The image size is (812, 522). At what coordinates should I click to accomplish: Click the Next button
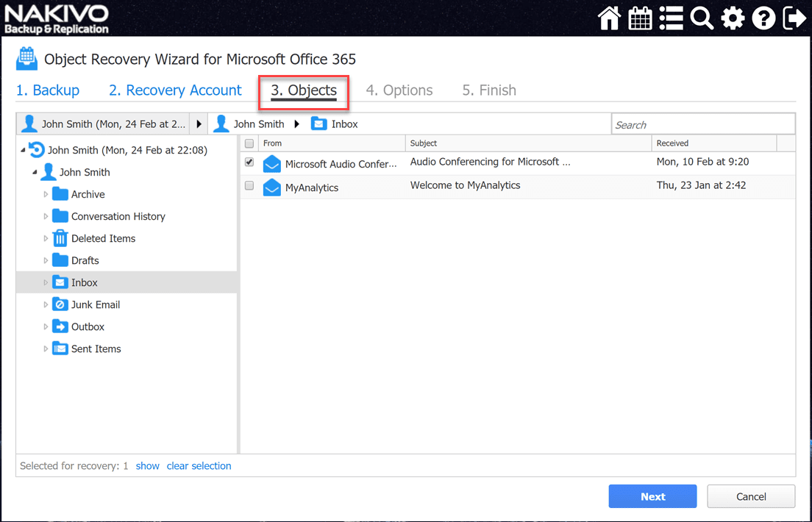(x=652, y=496)
